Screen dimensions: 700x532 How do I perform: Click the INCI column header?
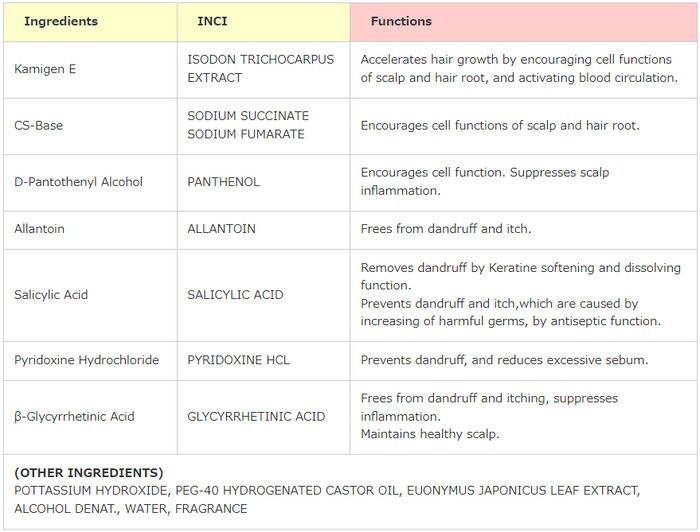pos(212,21)
